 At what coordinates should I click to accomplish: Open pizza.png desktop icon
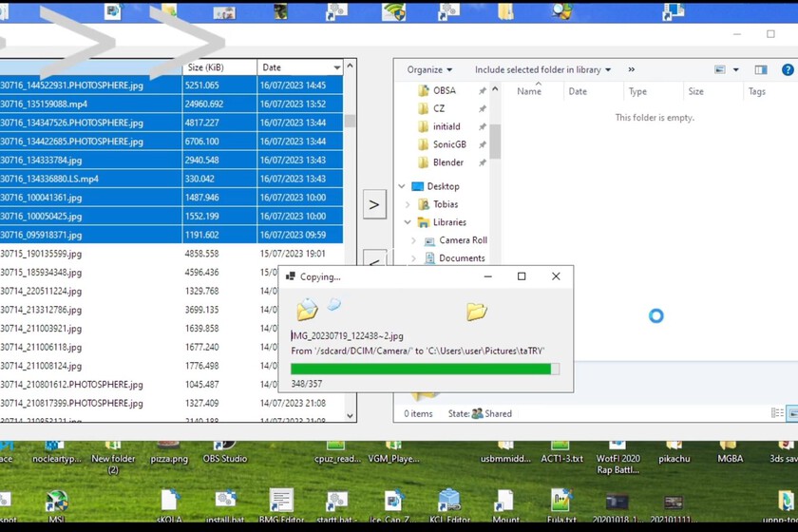point(169,452)
